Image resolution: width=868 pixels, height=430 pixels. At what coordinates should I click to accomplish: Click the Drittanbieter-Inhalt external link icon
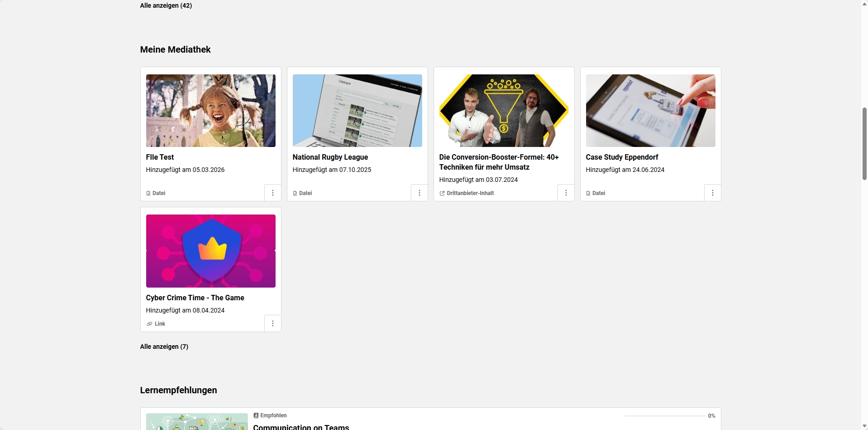(442, 193)
